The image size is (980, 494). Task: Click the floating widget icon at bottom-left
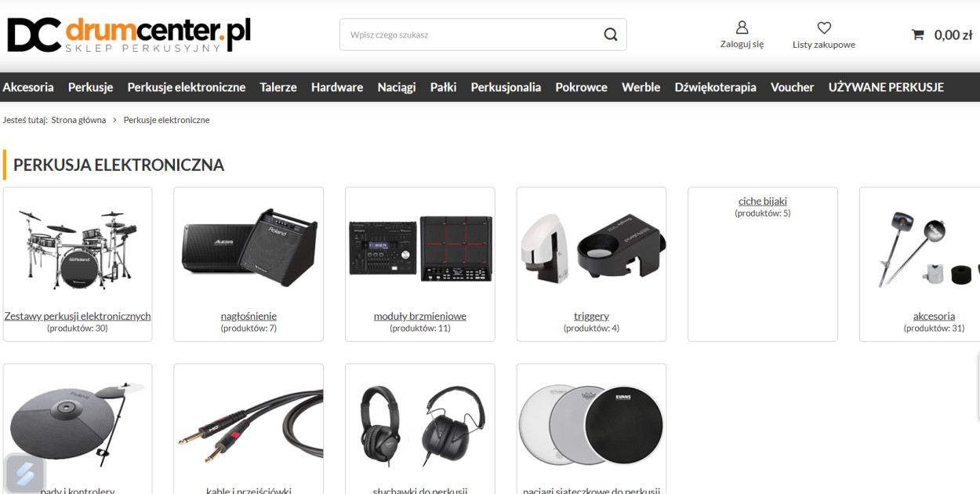click(25, 474)
